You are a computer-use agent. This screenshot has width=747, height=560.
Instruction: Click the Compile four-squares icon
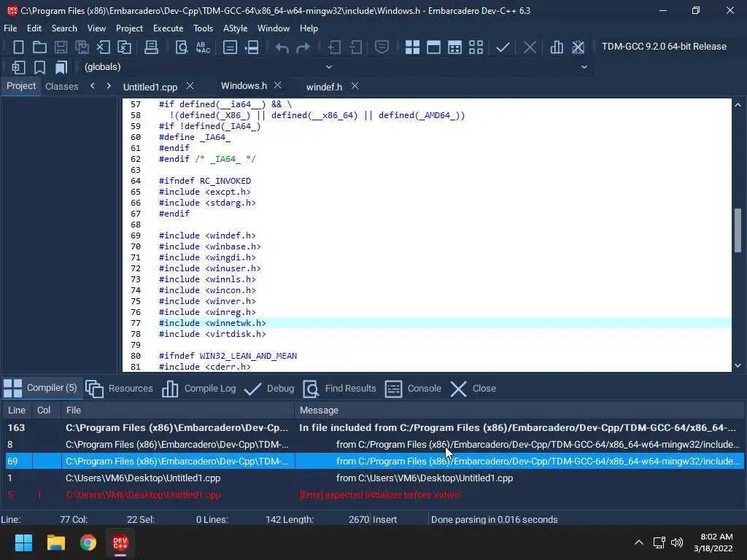click(412, 47)
